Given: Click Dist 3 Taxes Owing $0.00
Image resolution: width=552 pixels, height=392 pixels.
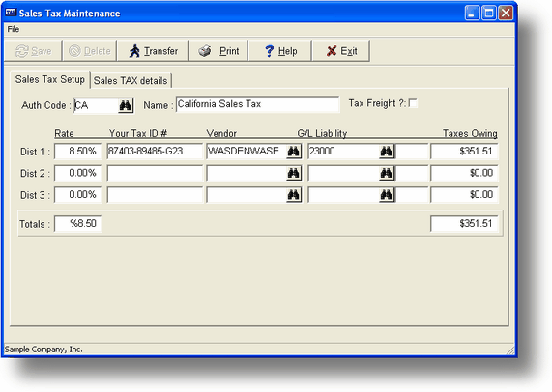Looking at the screenshot, I should click(464, 195).
